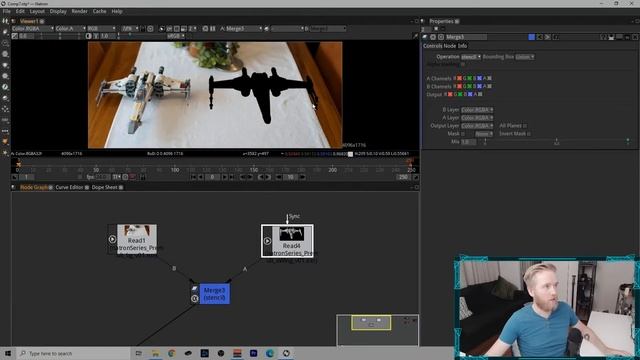Toggle B Channels red checkbox
The height and width of the screenshot is (360, 640).
click(x=459, y=86)
